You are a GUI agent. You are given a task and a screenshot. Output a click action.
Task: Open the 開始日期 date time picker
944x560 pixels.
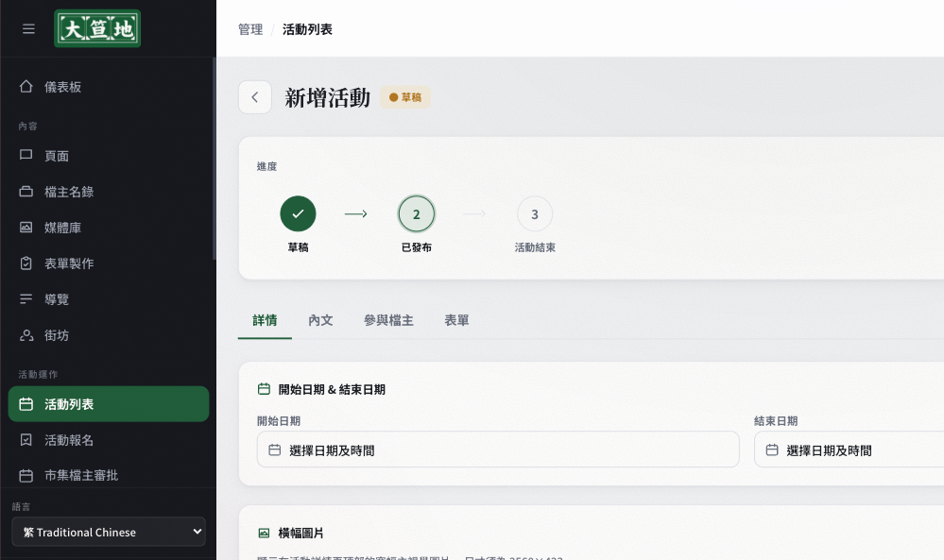pos(498,450)
